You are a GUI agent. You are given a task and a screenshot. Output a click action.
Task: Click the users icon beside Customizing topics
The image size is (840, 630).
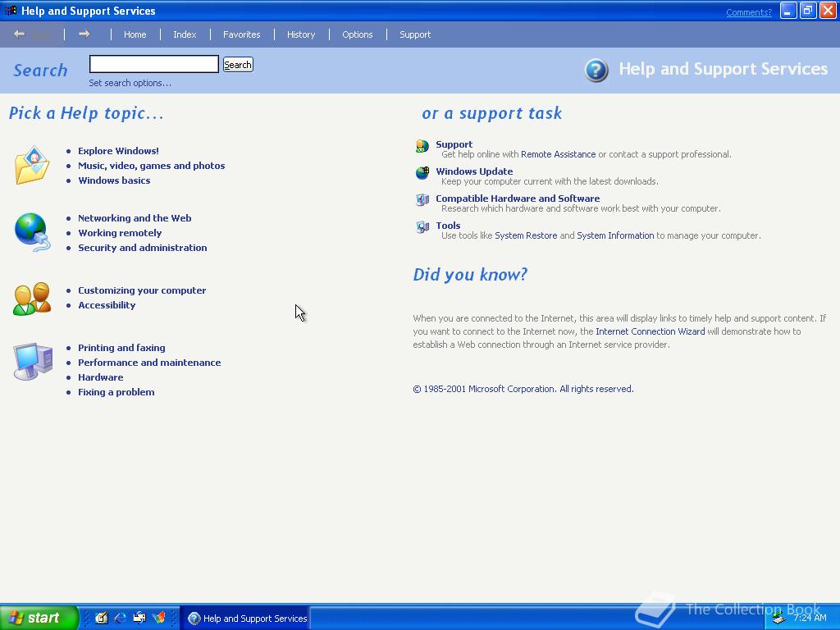32,299
